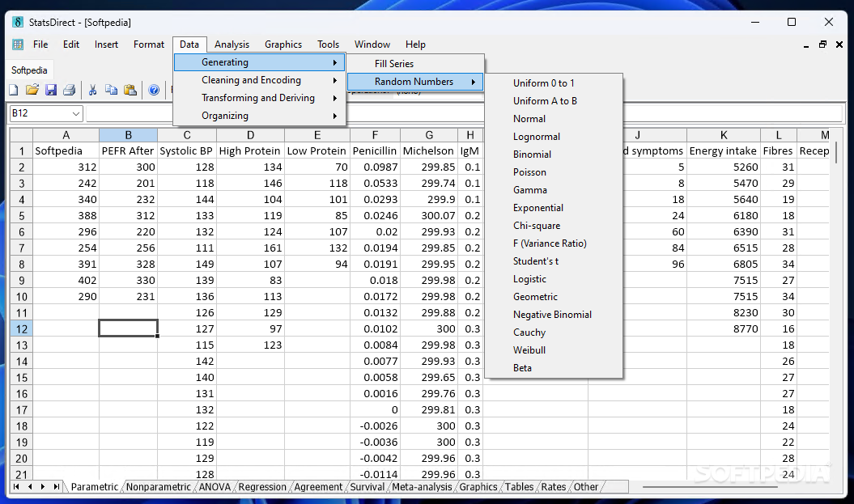854x504 pixels.
Task: Select Logistic random numbers
Action: [x=554, y=279]
